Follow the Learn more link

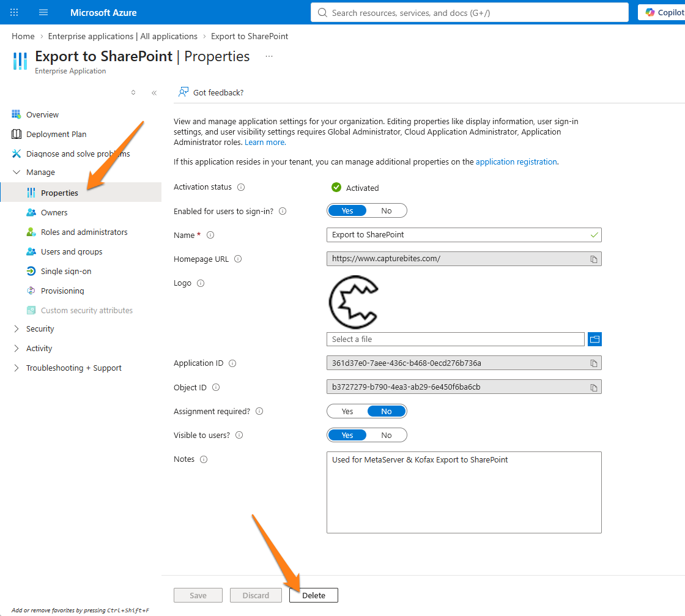[265, 143]
